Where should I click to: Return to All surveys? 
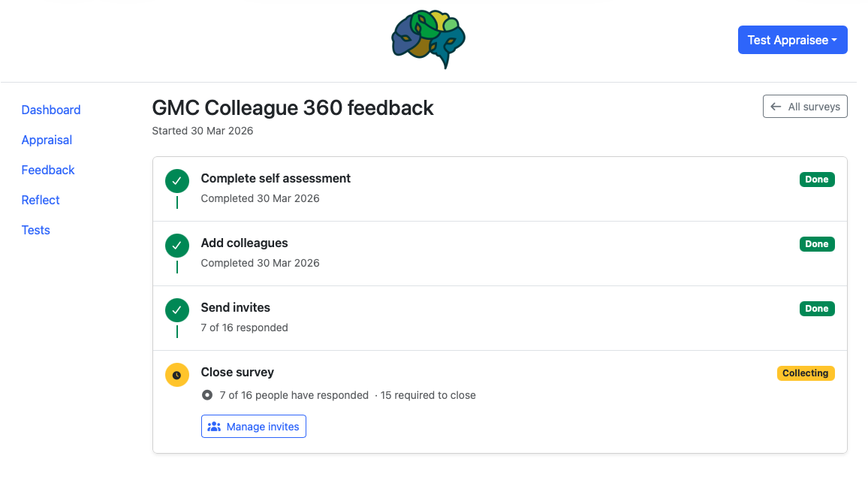pos(805,106)
